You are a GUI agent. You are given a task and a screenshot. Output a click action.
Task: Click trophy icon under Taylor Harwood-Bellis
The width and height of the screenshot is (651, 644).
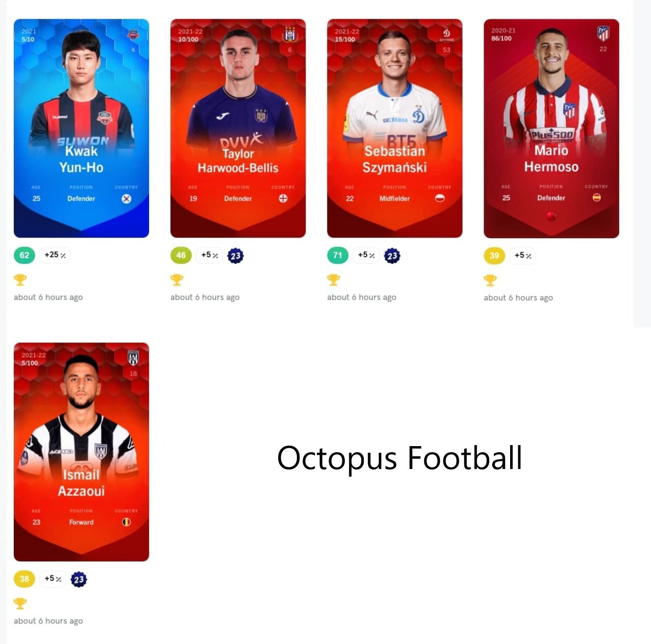coord(177,280)
